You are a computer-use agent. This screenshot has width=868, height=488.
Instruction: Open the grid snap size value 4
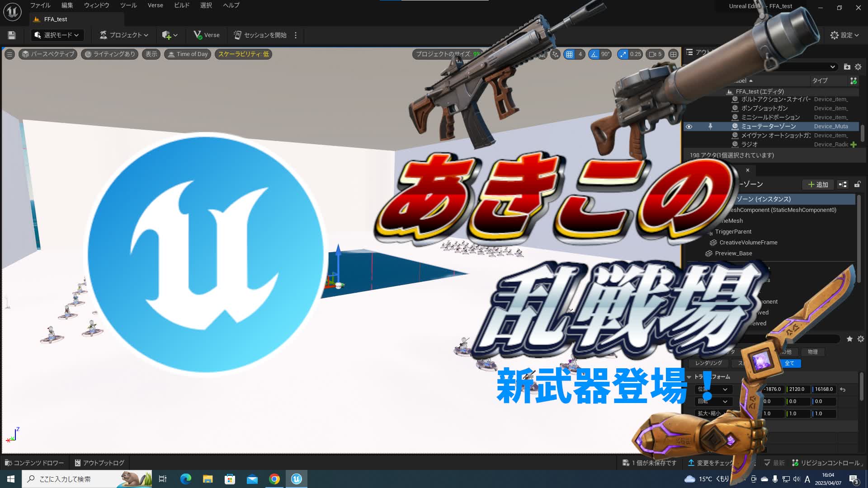580,54
